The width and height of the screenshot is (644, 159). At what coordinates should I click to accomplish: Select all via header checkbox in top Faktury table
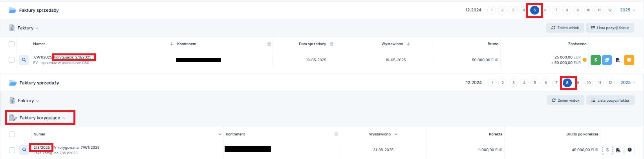pos(12,44)
